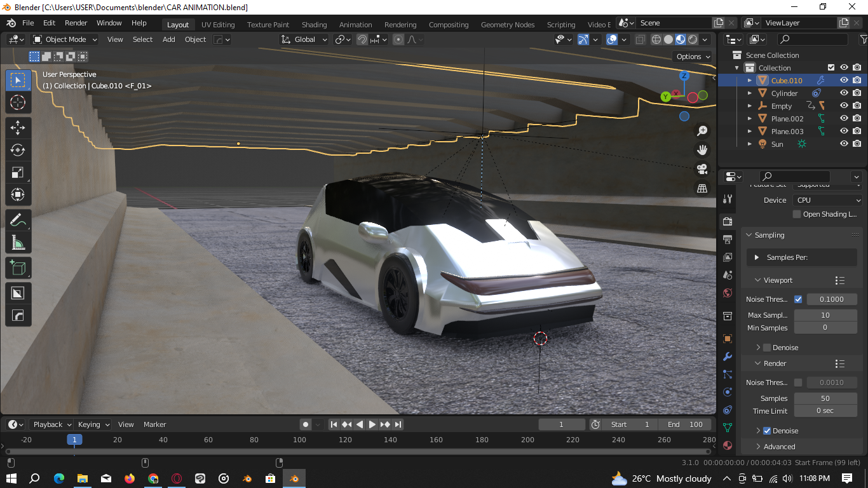868x488 pixels.
Task: Open the World properties tab
Action: pyautogui.click(x=728, y=293)
